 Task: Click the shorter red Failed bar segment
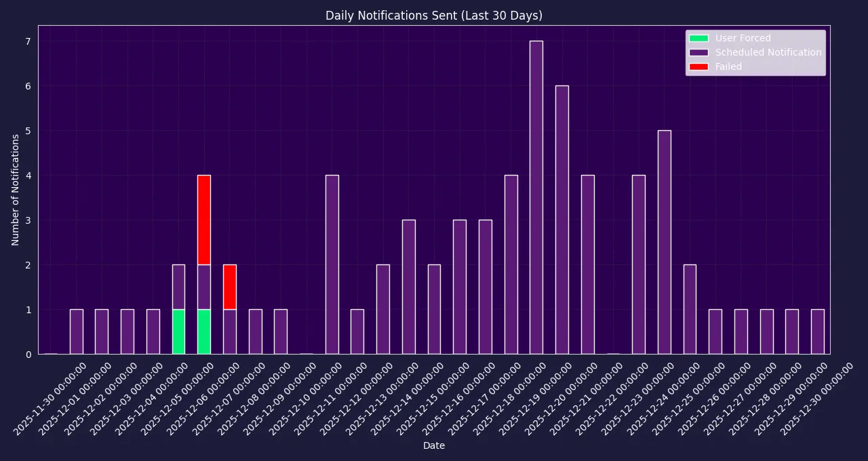coord(229,287)
